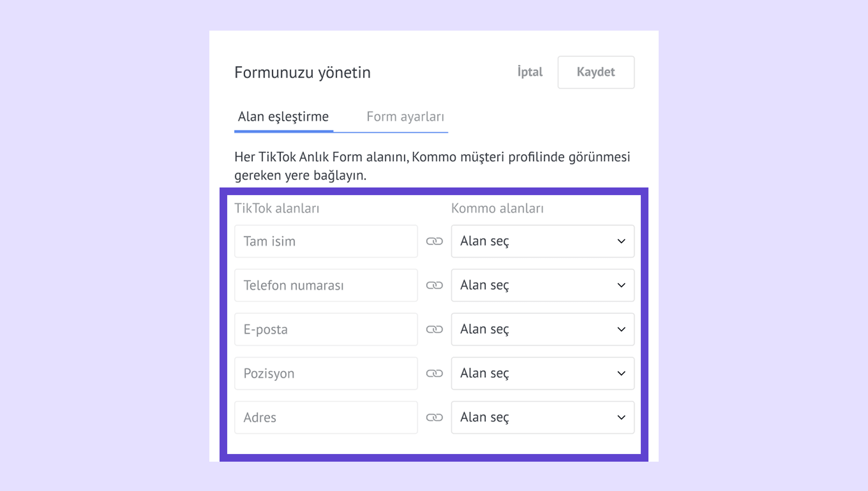Image resolution: width=868 pixels, height=491 pixels.
Task: Switch to Alan eşleştirme tab
Action: (283, 117)
